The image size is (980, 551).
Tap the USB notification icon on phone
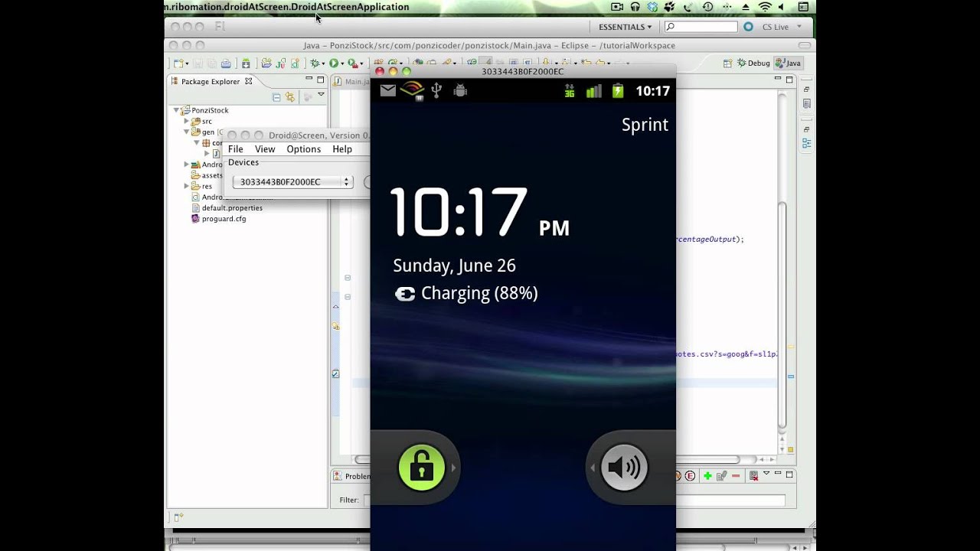point(436,90)
